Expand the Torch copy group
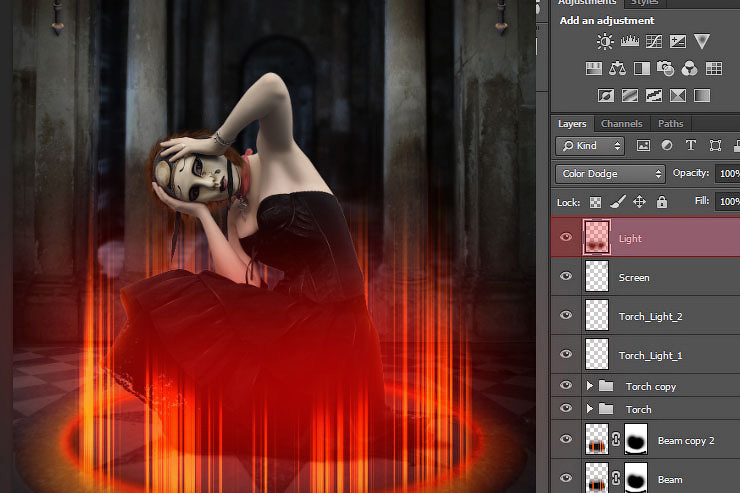Screen dimensions: 740x493 [589, 386]
